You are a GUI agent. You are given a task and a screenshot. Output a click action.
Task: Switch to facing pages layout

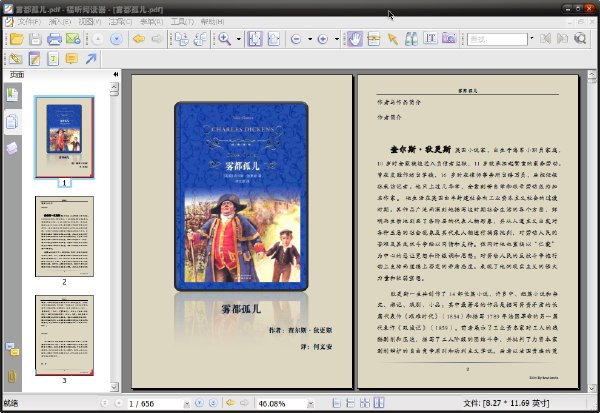click(x=379, y=403)
